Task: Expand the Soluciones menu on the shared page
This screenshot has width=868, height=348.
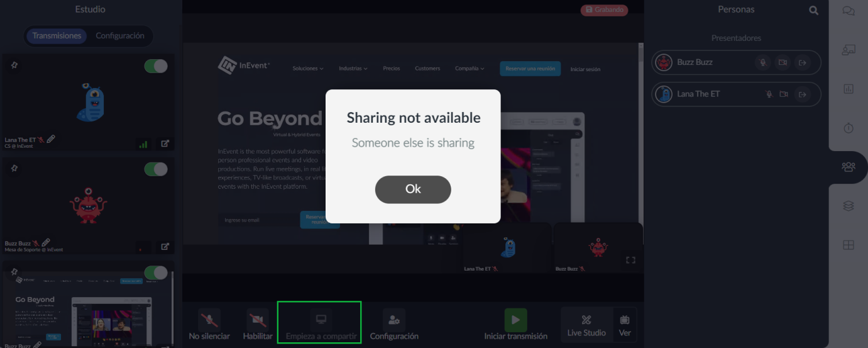Action: (x=308, y=68)
